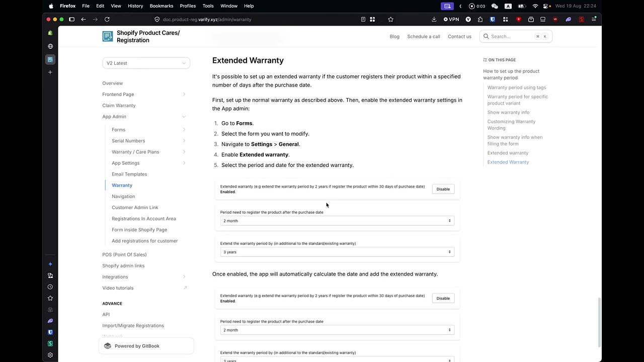Collapse the App Admin section chevron
The width and height of the screenshot is (644, 362).
[x=184, y=117]
